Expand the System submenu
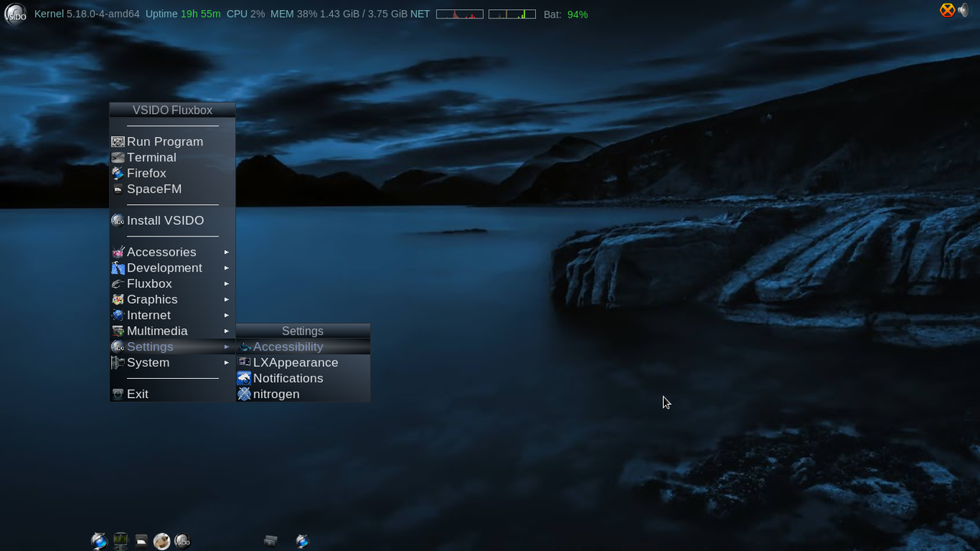 [172, 363]
